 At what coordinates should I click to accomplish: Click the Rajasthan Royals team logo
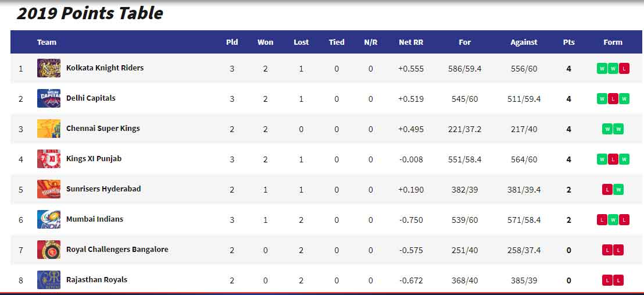(49, 280)
